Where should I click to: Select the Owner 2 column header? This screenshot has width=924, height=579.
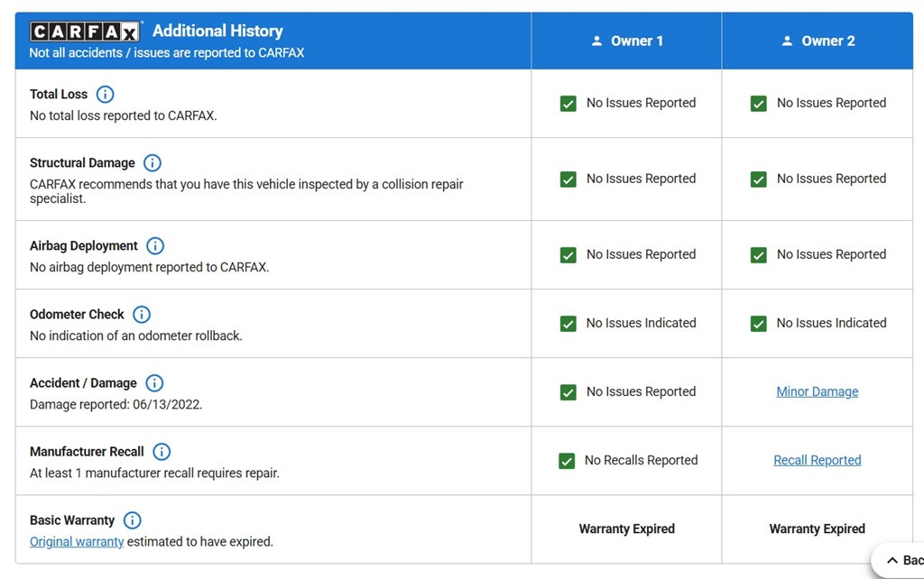[x=818, y=41]
